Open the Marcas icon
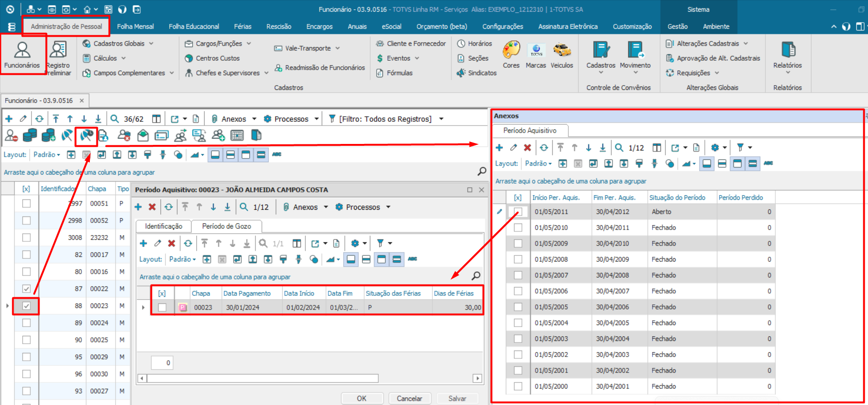 point(536,55)
